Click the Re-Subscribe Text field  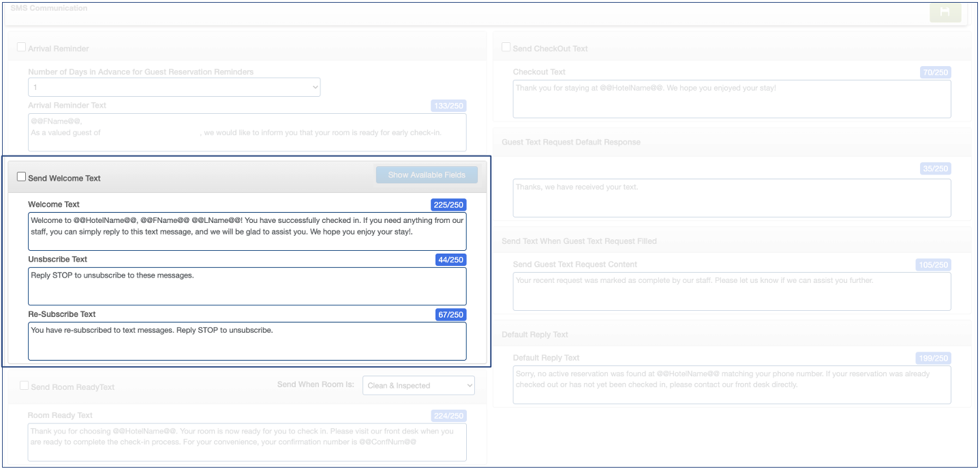pyautogui.click(x=247, y=341)
